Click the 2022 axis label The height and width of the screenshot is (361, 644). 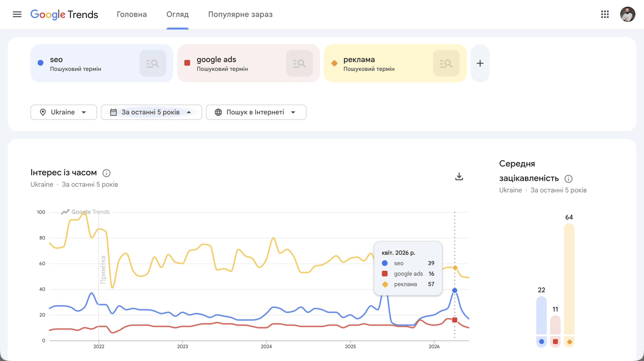(x=99, y=346)
